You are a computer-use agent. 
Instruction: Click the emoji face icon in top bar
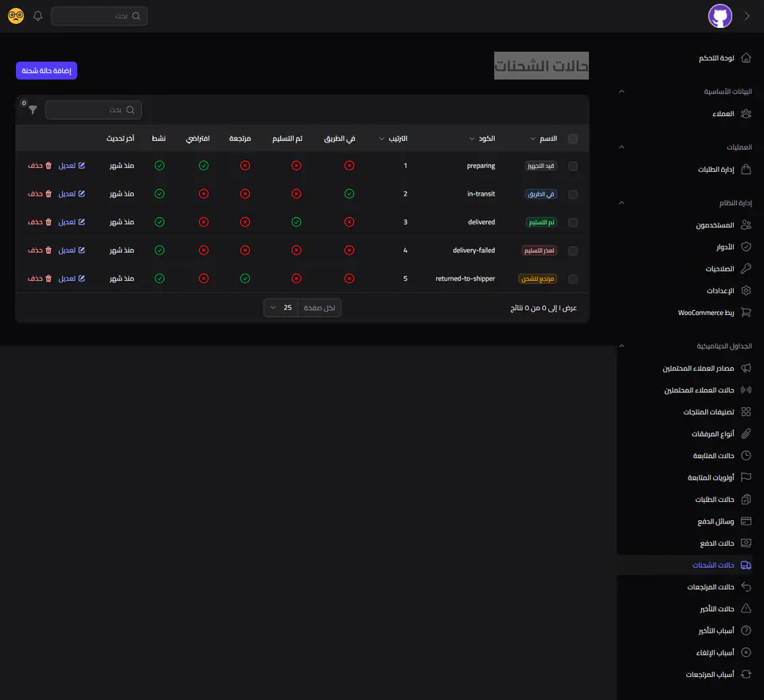(x=16, y=16)
